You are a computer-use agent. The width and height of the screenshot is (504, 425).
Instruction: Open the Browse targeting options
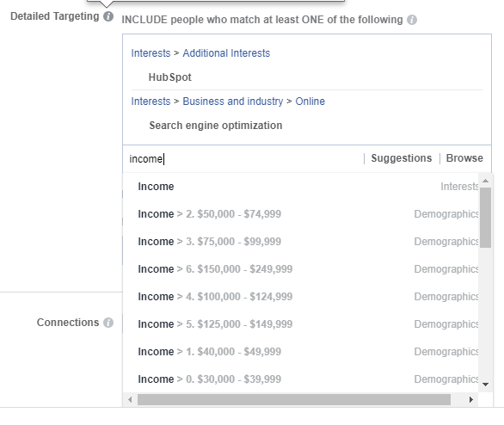click(x=464, y=158)
